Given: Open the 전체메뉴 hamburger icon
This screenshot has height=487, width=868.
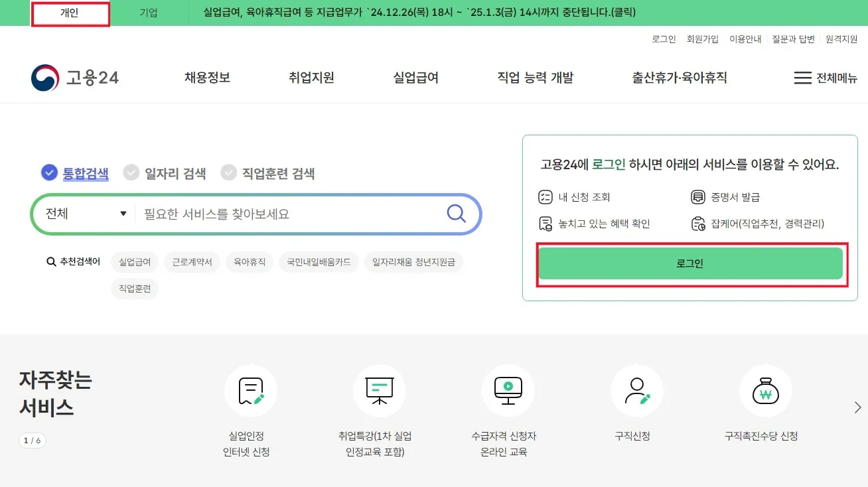Looking at the screenshot, I should 803,78.
